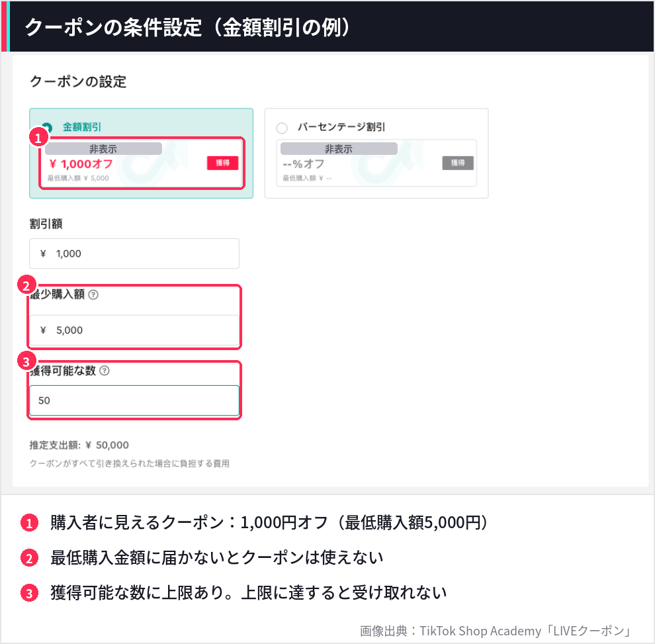Click the red 獲得 button on ¥1,000オフ coupon
Viewport: 655px width, 644px height.
(x=223, y=163)
